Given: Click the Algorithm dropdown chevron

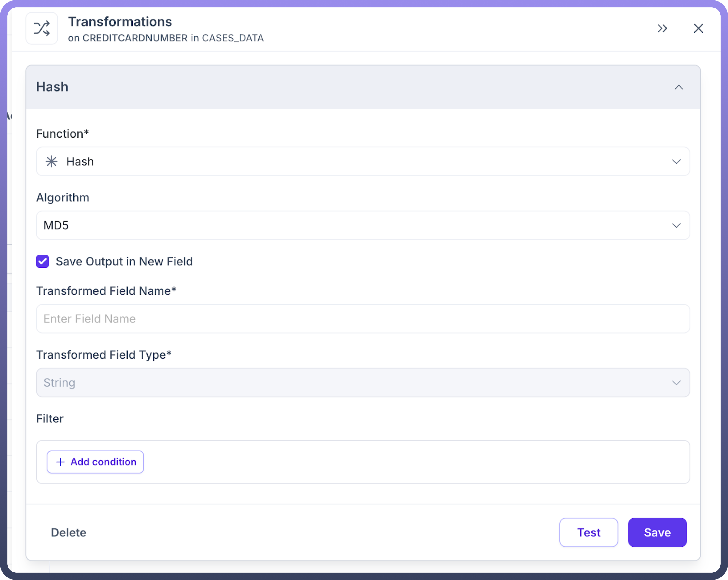Looking at the screenshot, I should click(676, 226).
